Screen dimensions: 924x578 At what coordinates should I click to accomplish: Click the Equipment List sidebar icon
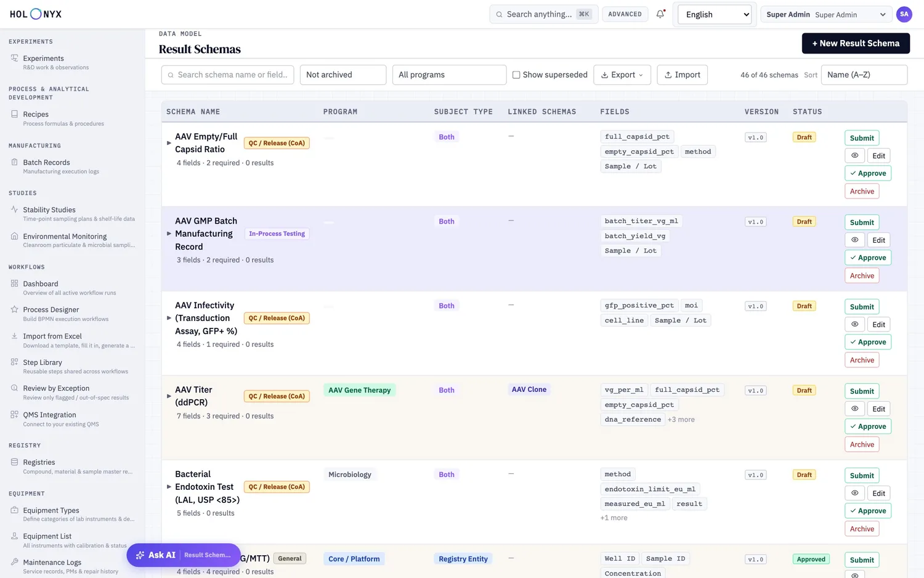pyautogui.click(x=14, y=536)
